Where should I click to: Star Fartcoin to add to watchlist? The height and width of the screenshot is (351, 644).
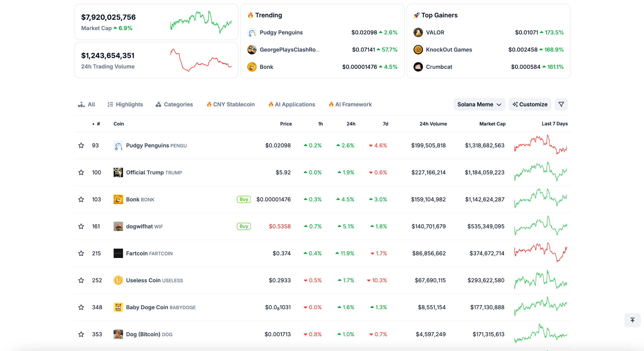point(81,254)
